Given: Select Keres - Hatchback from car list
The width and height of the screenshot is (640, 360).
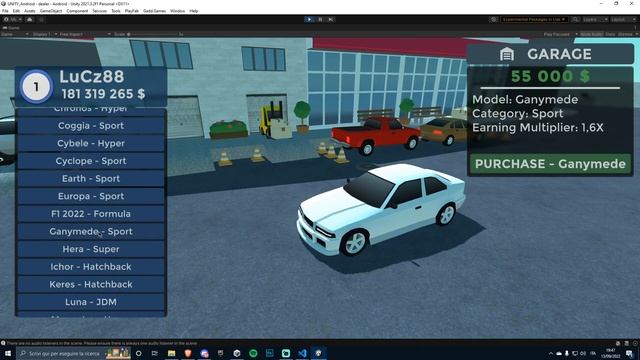Looking at the screenshot, I should [91, 284].
